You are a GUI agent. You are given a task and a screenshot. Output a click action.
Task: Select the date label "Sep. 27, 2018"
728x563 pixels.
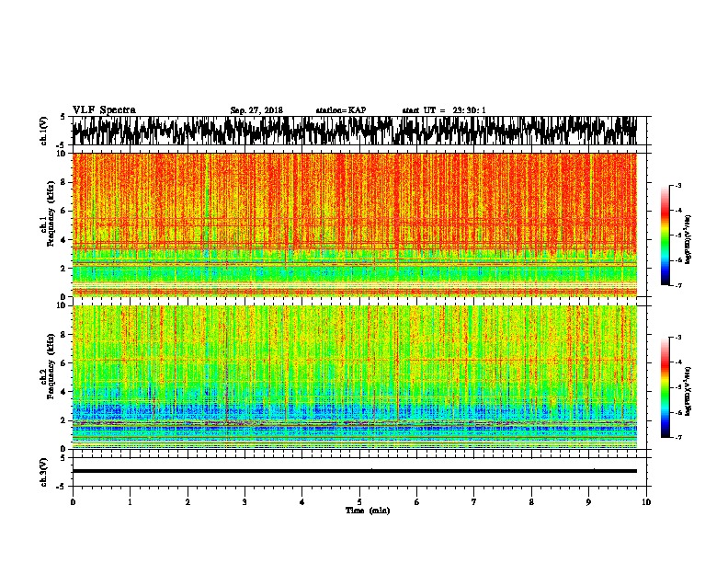click(256, 110)
